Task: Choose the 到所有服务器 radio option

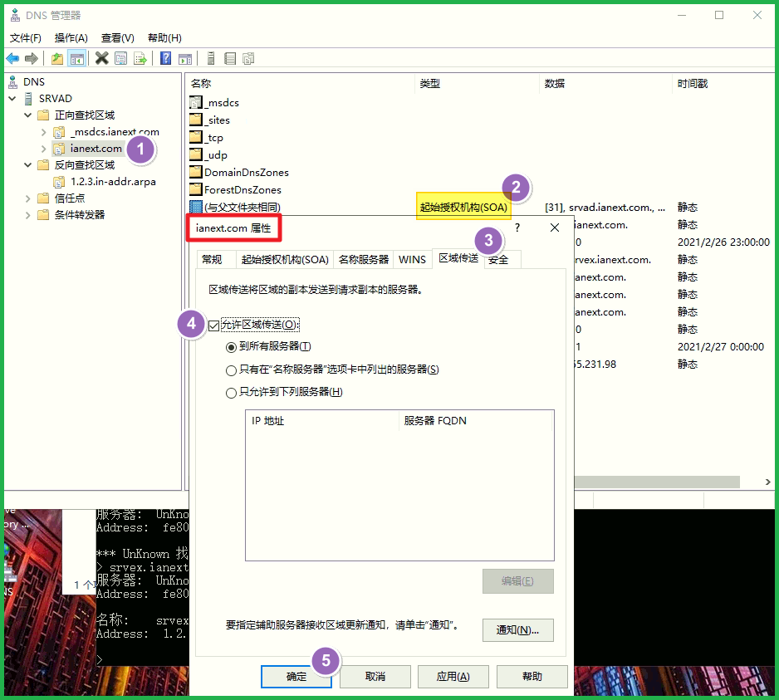Action: pyautogui.click(x=231, y=347)
